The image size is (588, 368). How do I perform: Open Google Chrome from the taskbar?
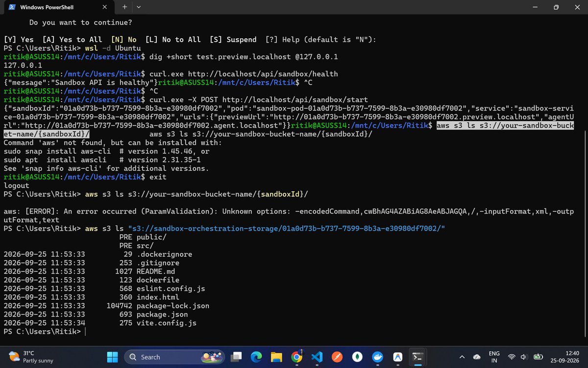click(296, 357)
